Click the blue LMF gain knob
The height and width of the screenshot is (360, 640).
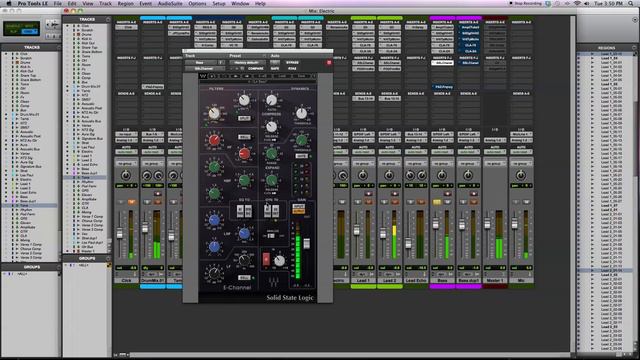(x=214, y=220)
